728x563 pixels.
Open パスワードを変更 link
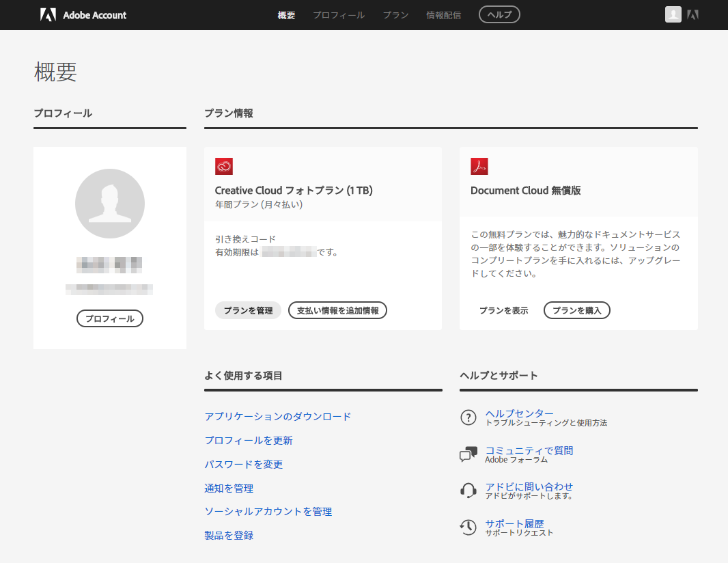click(244, 464)
